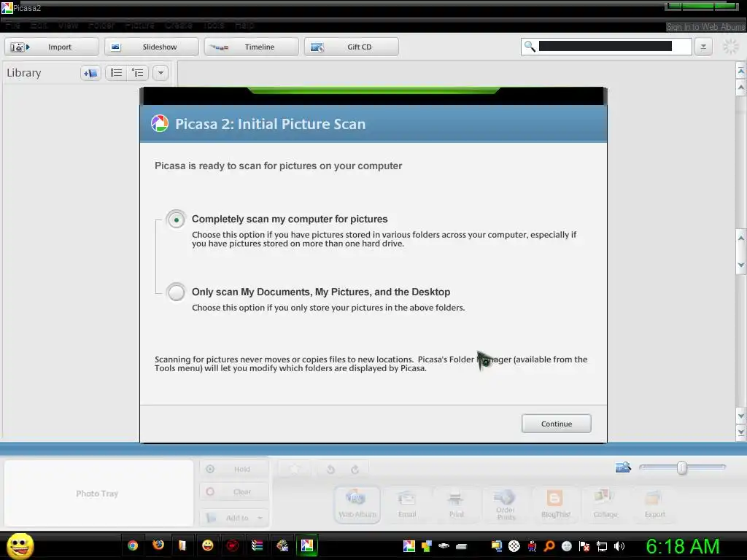Click the 6:18 AM clock
The width and height of the screenshot is (747, 560).
click(683, 546)
